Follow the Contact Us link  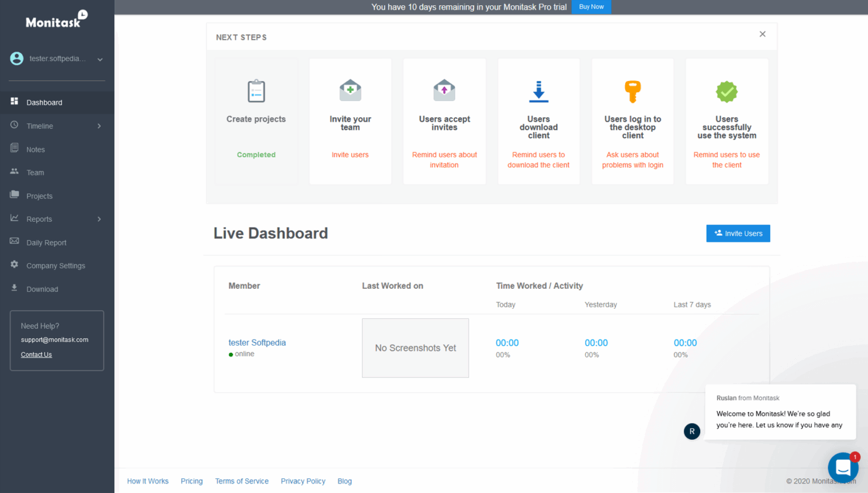point(36,354)
